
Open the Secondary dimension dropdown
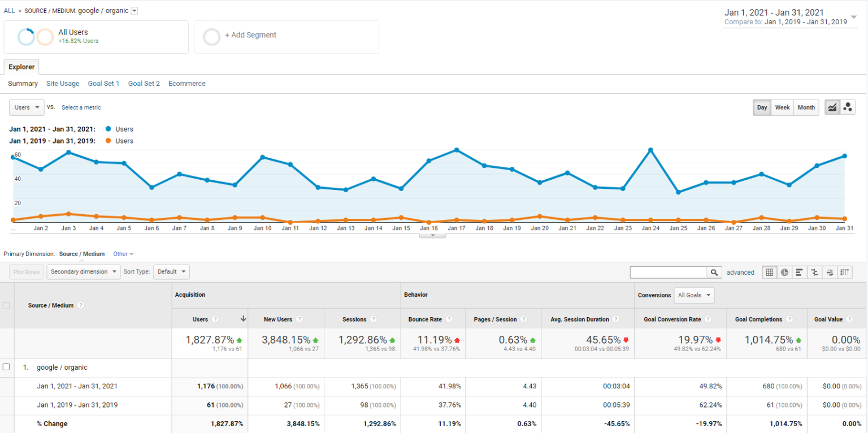(x=84, y=272)
